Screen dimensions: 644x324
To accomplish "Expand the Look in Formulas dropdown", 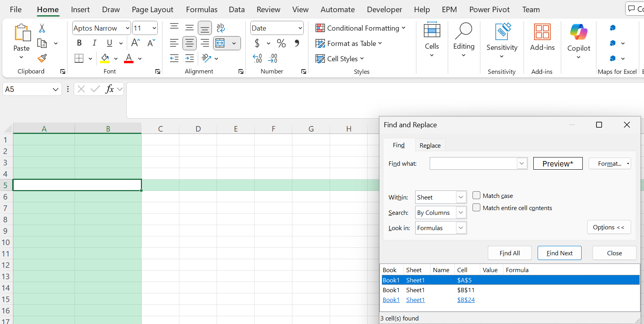I will click(x=461, y=228).
